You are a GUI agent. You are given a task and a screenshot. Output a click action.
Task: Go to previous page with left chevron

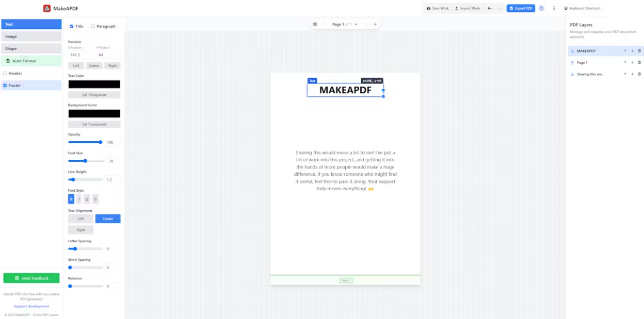(324, 24)
